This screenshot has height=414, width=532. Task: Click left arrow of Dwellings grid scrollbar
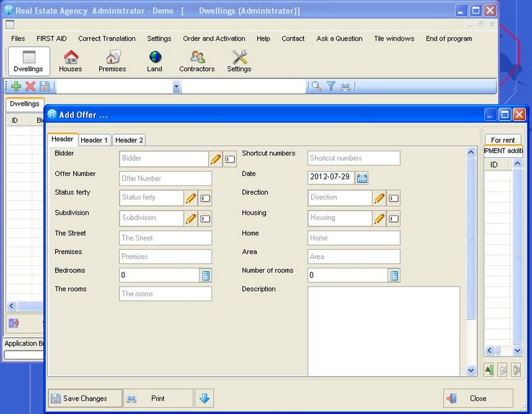click(11, 306)
